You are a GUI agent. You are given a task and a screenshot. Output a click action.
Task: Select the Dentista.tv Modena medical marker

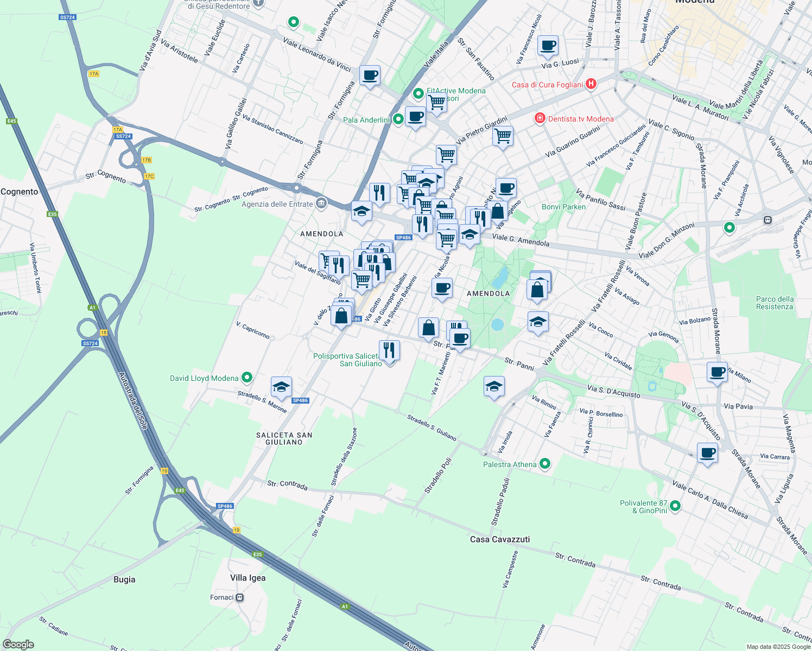pyautogui.click(x=540, y=118)
